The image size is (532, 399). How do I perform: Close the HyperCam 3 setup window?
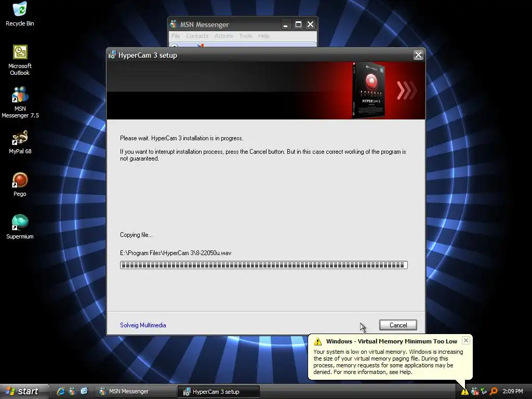418,55
